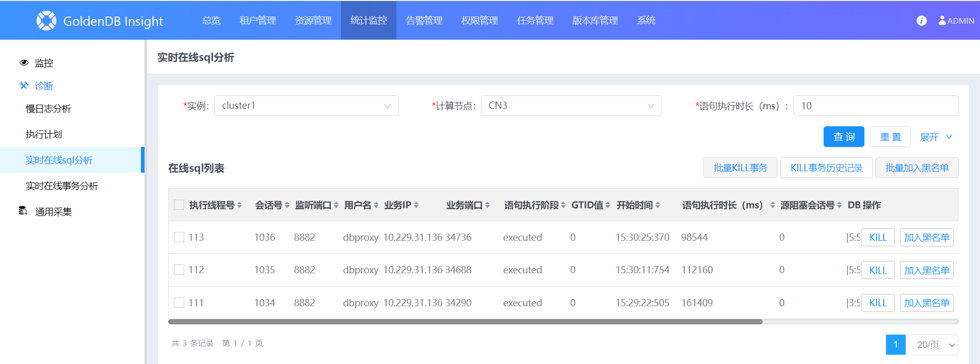Add row 112 to blacklist
The width and height of the screenshot is (980, 364).
[x=926, y=270]
